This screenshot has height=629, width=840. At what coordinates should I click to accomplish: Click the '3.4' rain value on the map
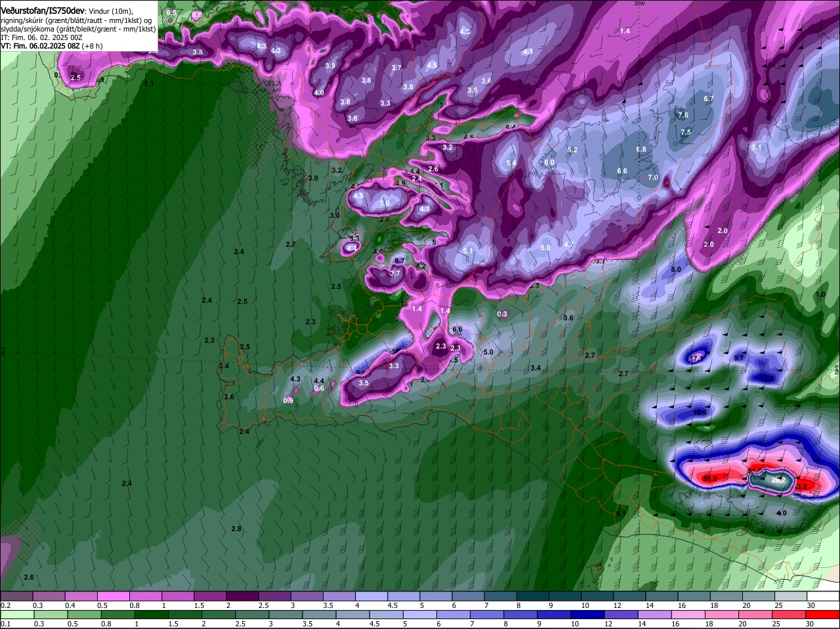535,368
